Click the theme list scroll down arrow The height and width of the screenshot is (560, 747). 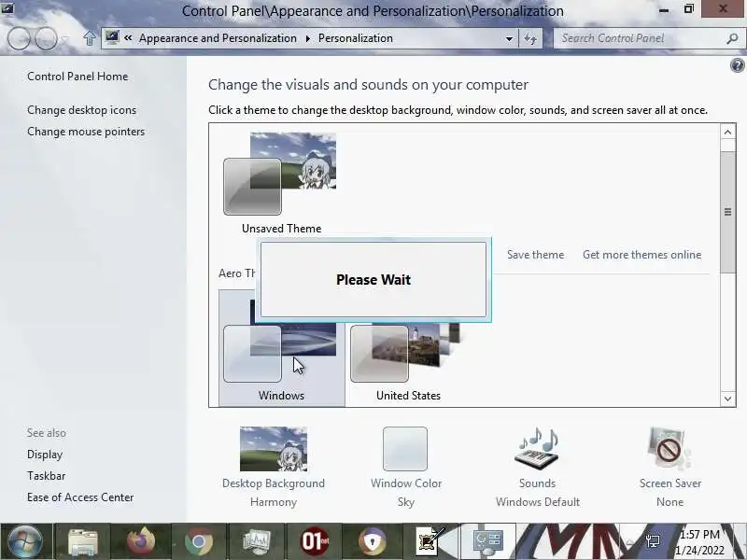727,399
